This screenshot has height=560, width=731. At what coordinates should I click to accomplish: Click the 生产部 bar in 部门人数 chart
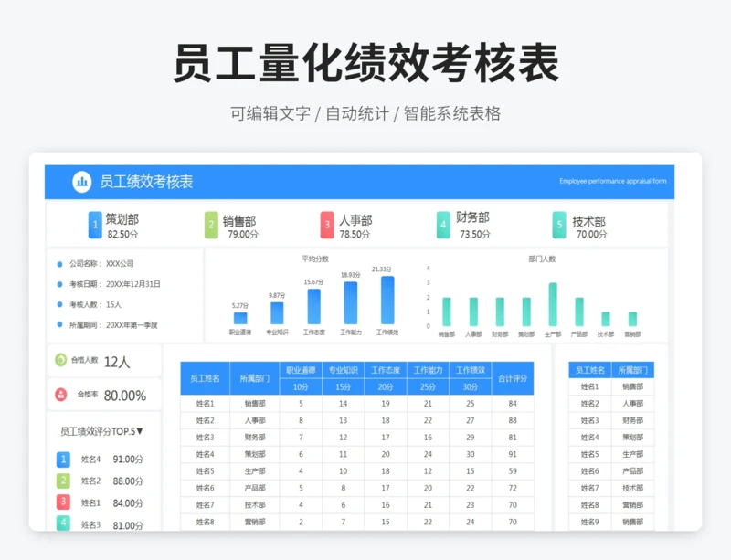[553, 304]
